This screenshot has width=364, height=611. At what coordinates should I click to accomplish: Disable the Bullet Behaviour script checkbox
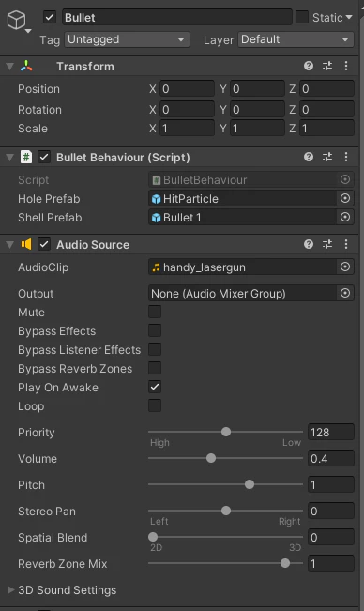click(x=44, y=158)
